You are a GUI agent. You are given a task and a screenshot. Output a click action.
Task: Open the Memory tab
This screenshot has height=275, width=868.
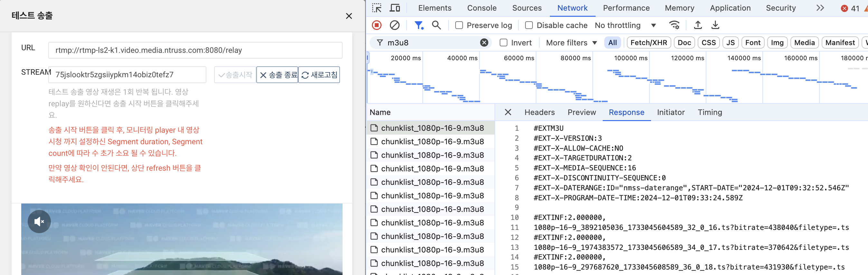pos(679,8)
